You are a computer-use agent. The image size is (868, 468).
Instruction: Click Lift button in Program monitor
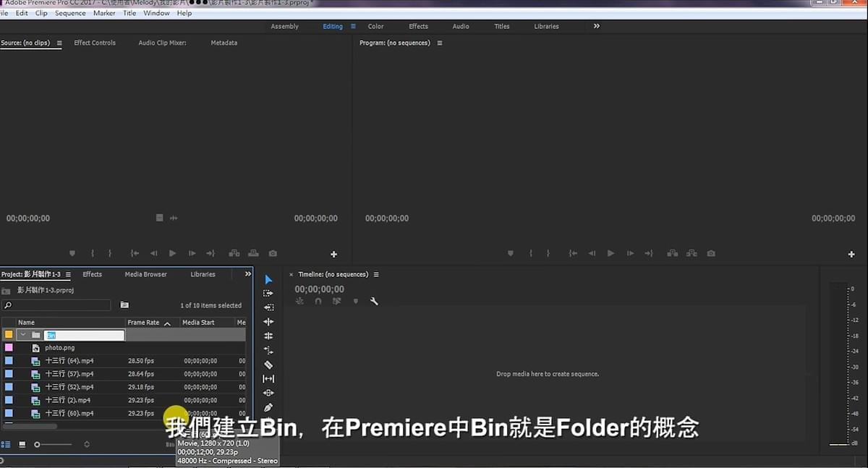[673, 253]
